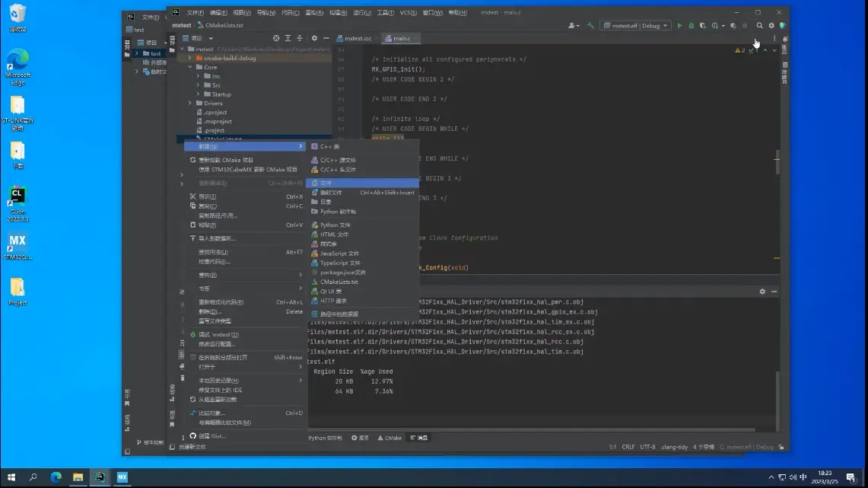Expand the cmake-build-debug folder
The image size is (868, 488).
(190, 58)
